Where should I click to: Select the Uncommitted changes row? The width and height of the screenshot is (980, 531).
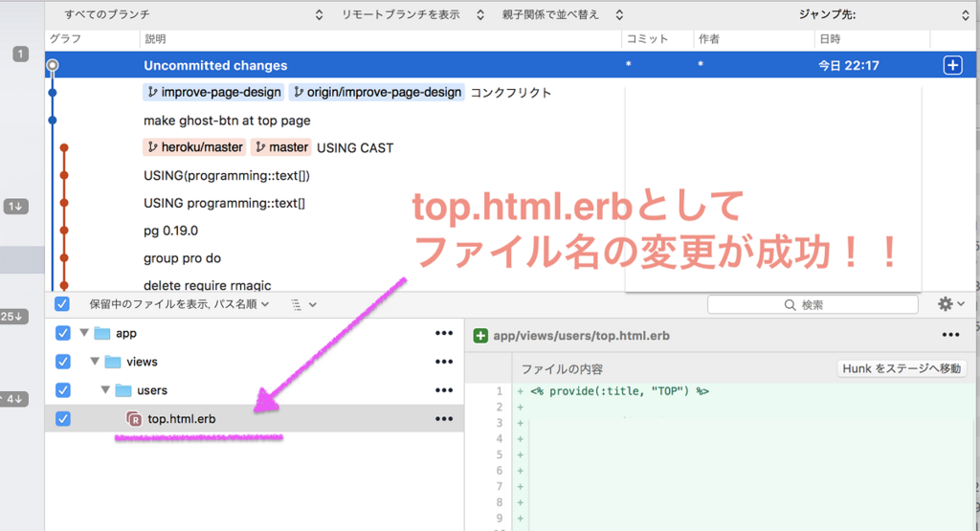point(510,65)
